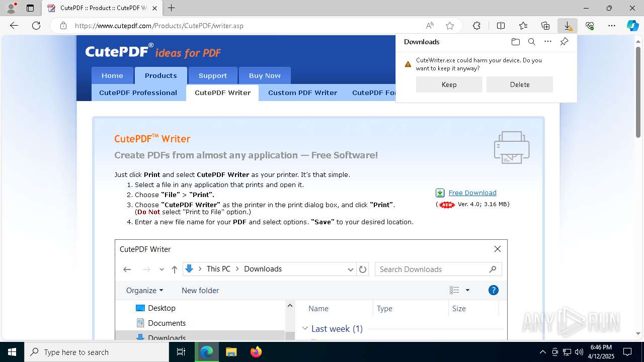Click the browser address bar URL
This screenshot has height=362, width=644.
click(159, 26)
